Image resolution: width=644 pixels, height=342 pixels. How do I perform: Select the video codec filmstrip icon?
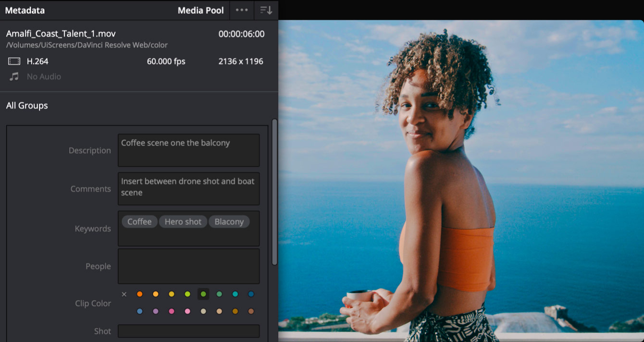click(14, 61)
